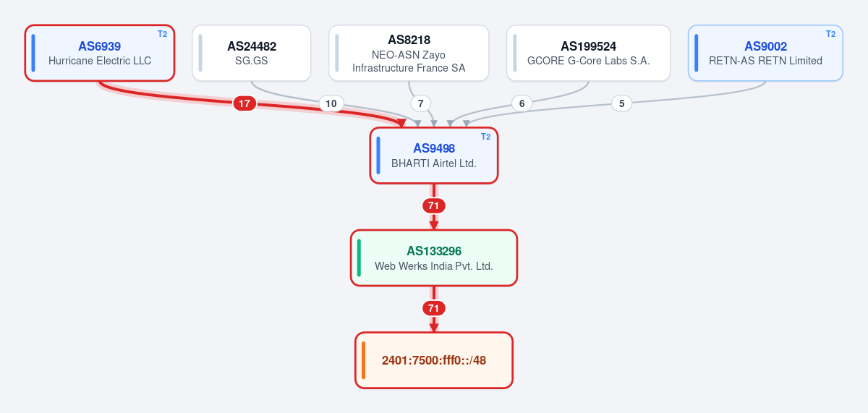Click the T2 tag on AS9498
The width and height of the screenshot is (868, 413).
pos(486,137)
